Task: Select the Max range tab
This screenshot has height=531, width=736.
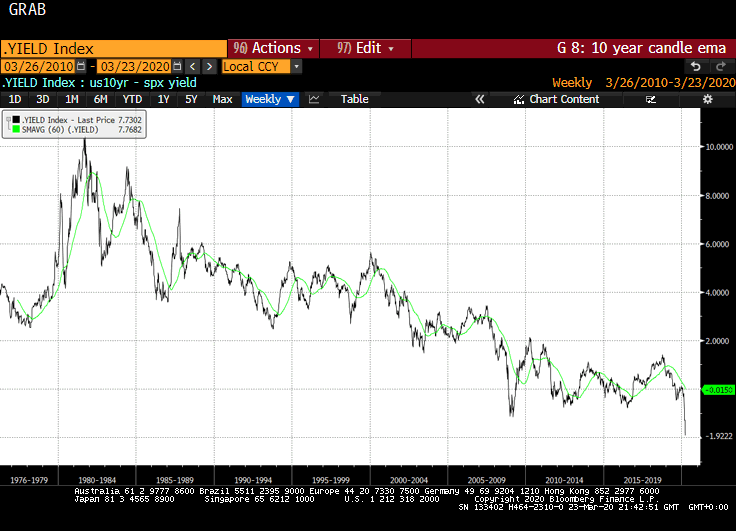Action: [222, 99]
